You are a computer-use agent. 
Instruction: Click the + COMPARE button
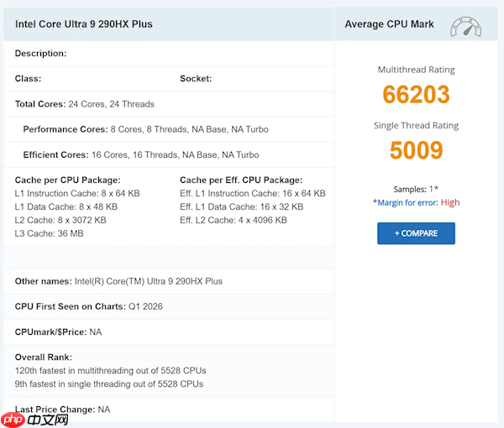coord(416,233)
